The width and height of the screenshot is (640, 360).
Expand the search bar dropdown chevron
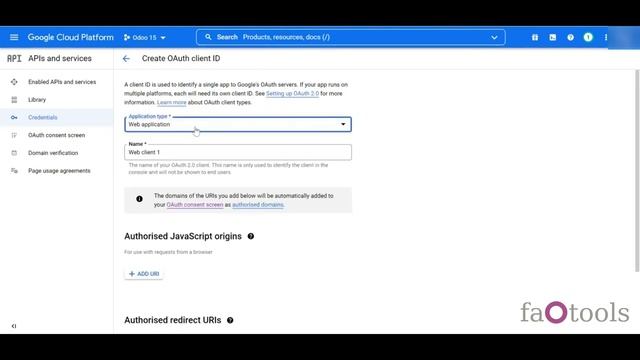[494, 38]
